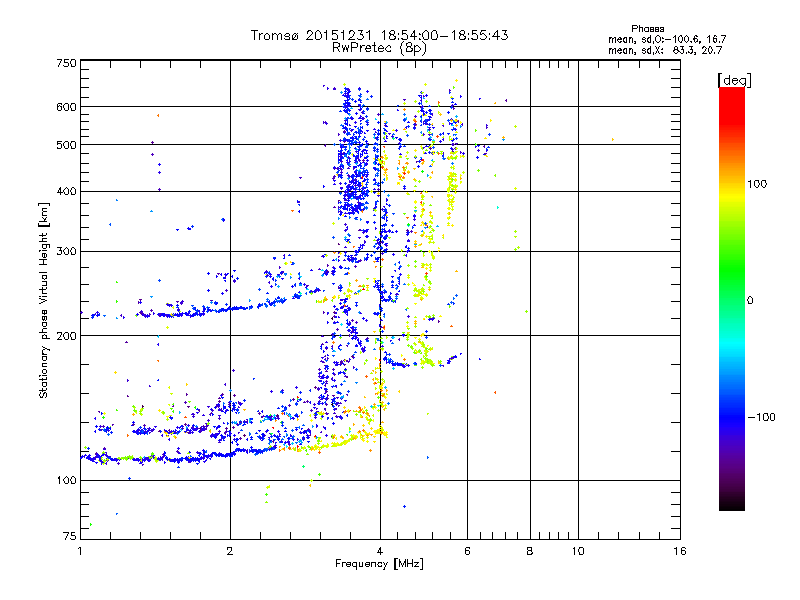
Task: Click the x-axis '4' tick label
Action: (380, 551)
